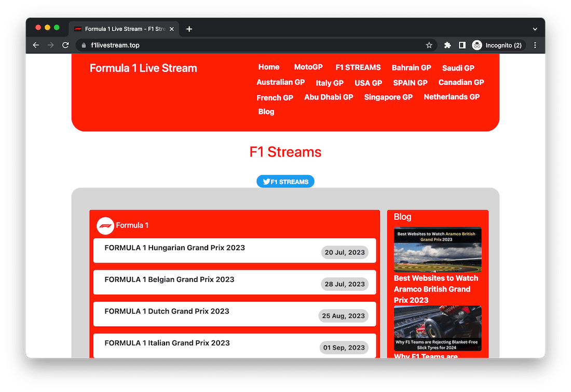This screenshot has width=571, height=392.
Task: Go to the Italy GP page
Action: 329,83
